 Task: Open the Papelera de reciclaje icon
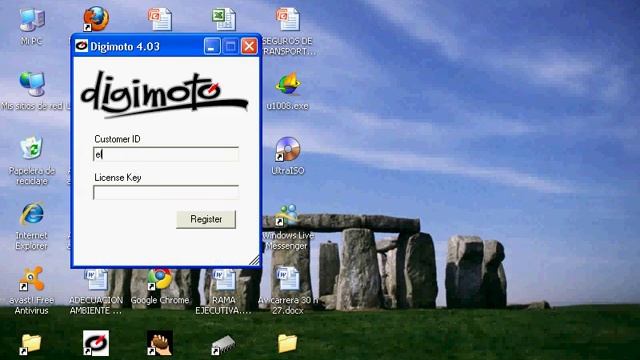coord(32,148)
